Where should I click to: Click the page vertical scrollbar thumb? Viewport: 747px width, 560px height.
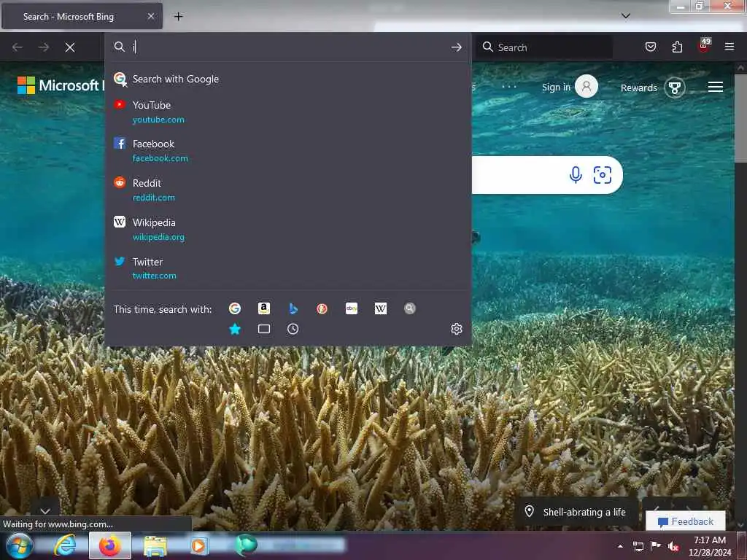pos(740,117)
